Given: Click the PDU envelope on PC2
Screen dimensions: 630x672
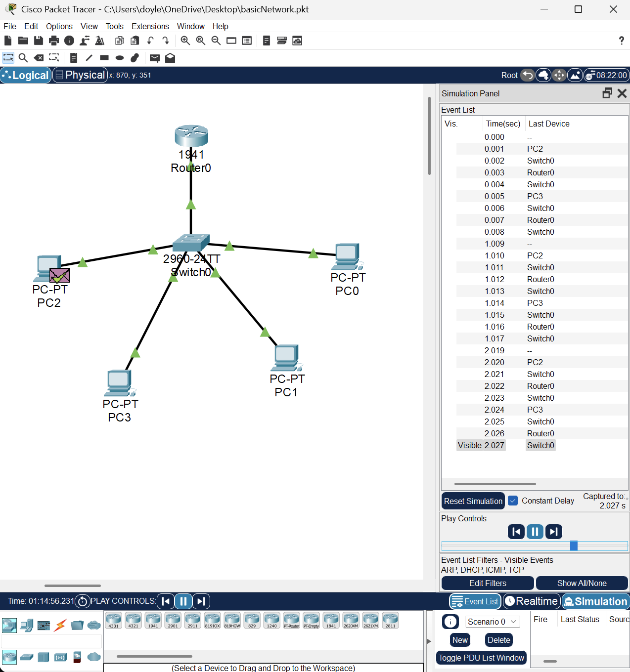Looking at the screenshot, I should tap(60, 275).
